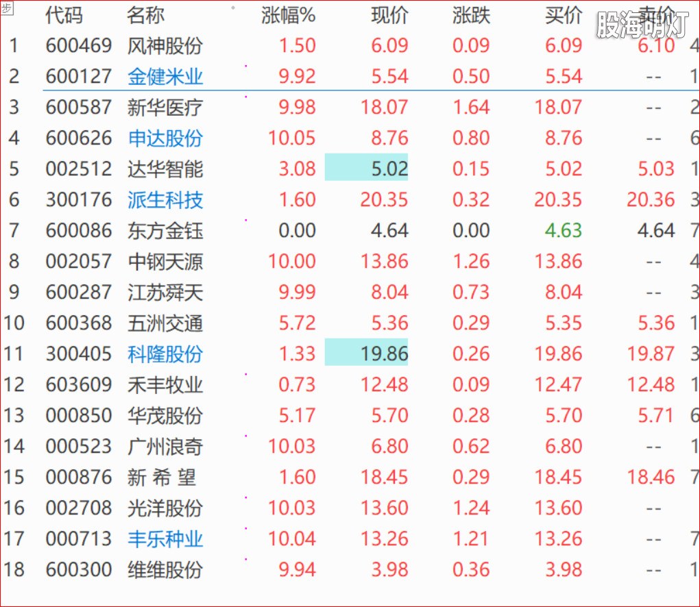
Task: Select stock 东方金钰
Action: pyautogui.click(x=165, y=231)
